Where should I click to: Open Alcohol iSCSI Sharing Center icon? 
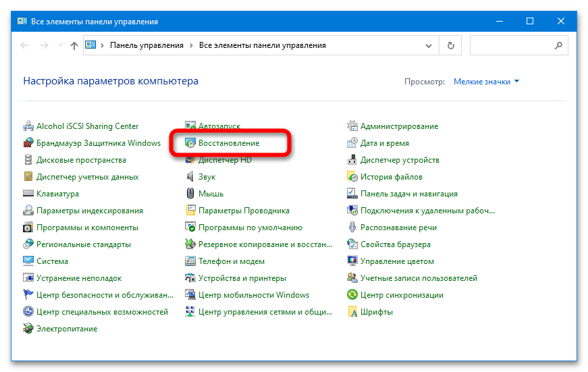point(28,126)
